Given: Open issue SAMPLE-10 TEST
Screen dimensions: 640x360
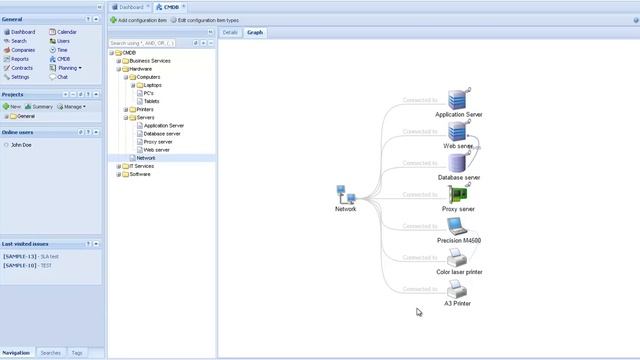Looking at the screenshot, I should (x=27, y=265).
